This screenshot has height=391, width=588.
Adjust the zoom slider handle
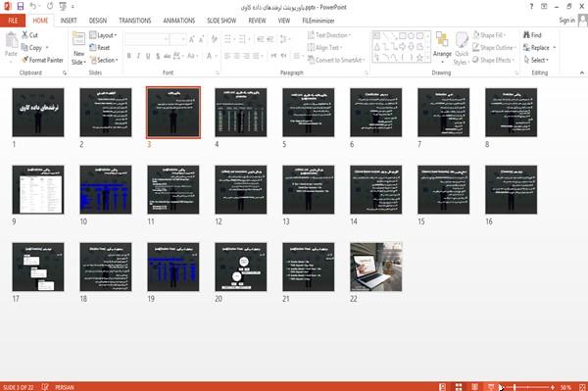[514, 387]
